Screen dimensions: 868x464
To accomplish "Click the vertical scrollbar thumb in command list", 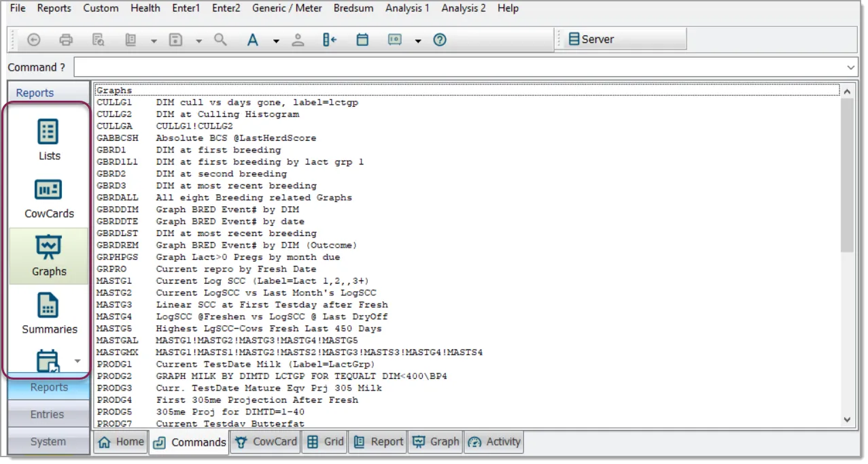I will pyautogui.click(x=847, y=176).
